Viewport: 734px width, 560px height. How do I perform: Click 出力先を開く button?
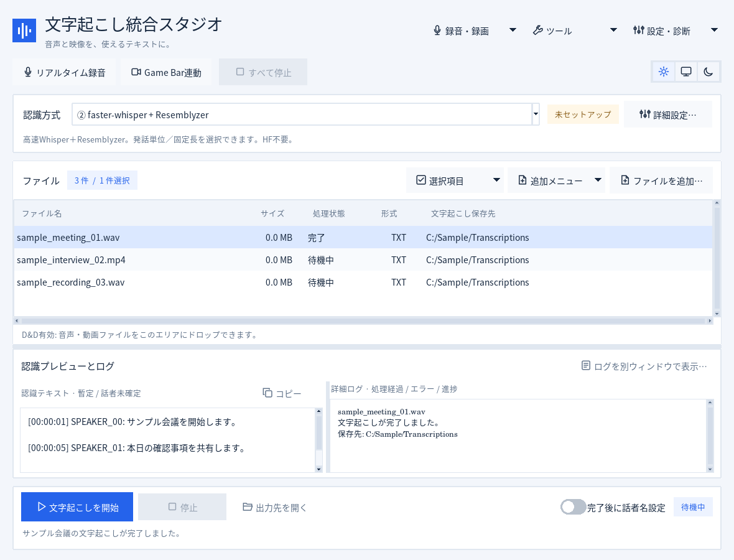click(x=275, y=508)
